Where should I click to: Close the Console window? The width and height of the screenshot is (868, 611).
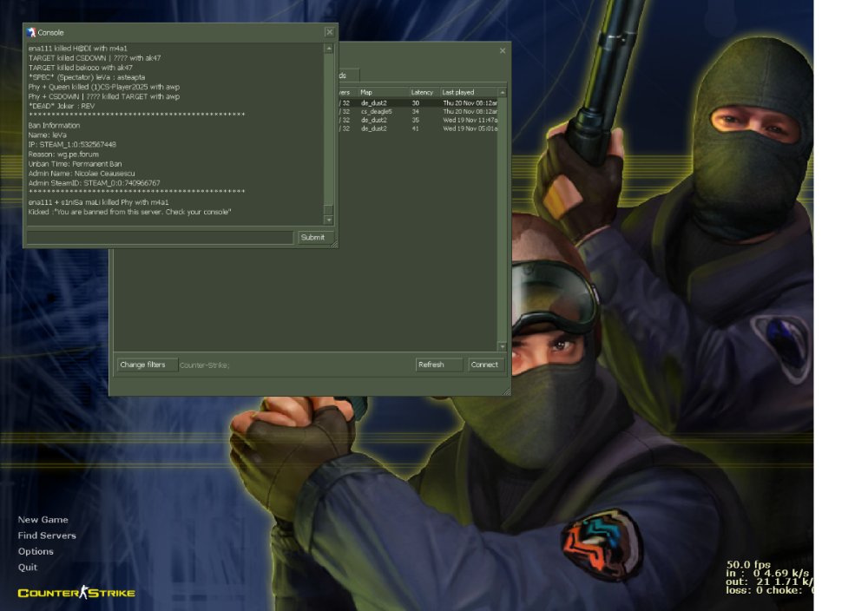tap(329, 32)
